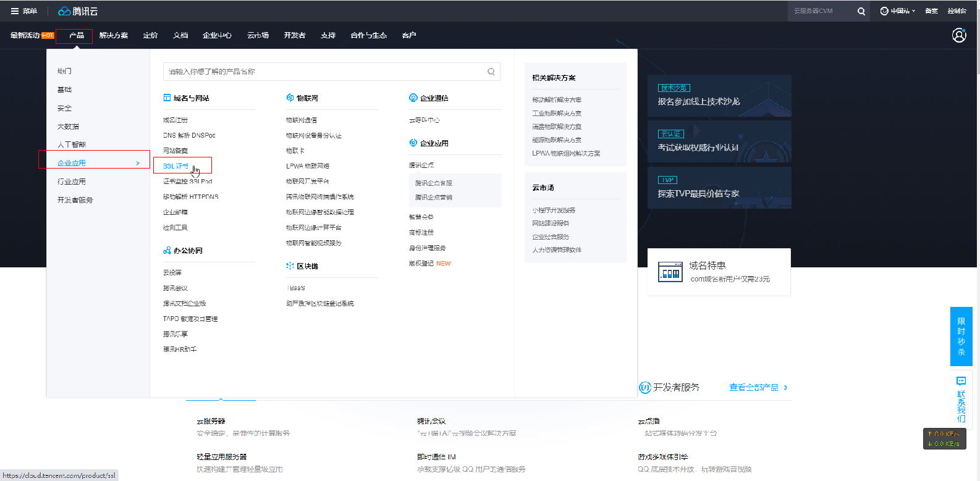
Task: Click the 区块链 category icon
Action: [x=290, y=266]
